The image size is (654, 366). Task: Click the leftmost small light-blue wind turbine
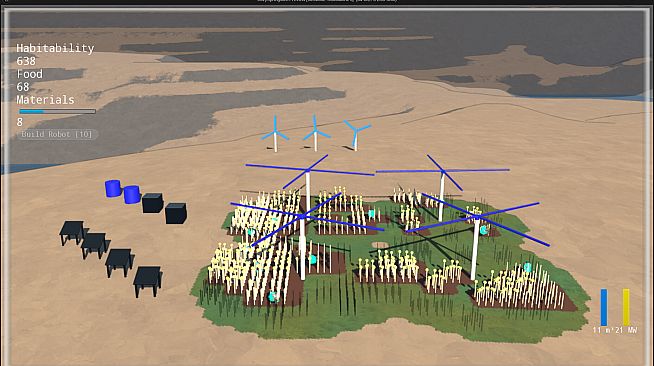tap(275, 134)
